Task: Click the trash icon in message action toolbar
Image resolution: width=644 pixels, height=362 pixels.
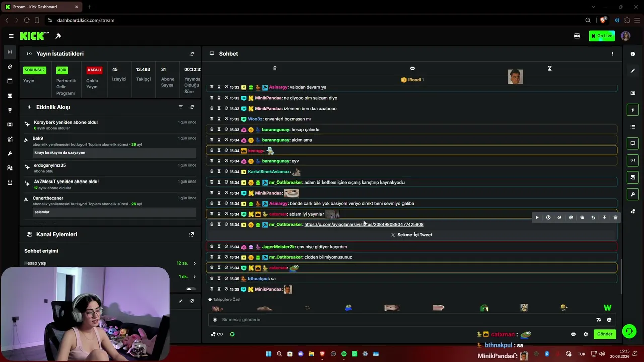Action: click(615, 218)
